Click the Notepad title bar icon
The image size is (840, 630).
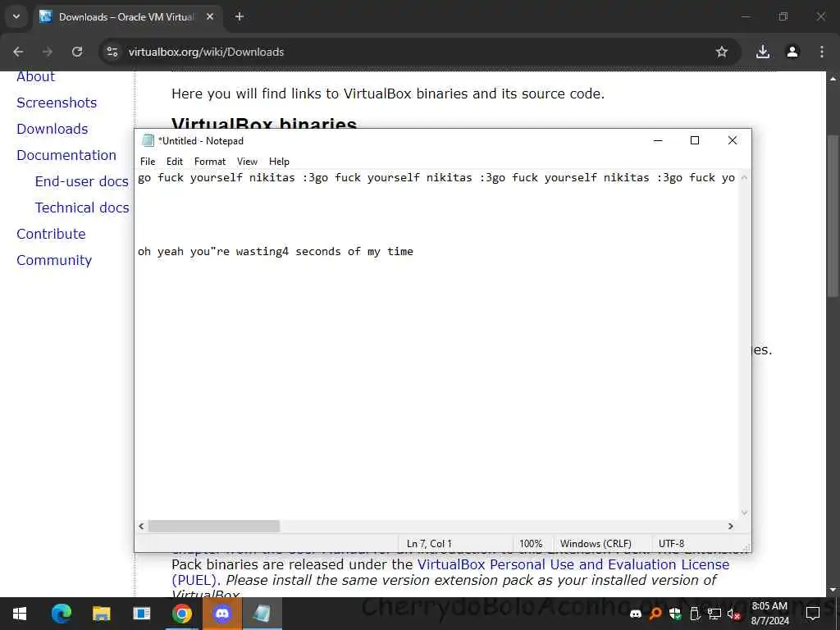click(148, 141)
